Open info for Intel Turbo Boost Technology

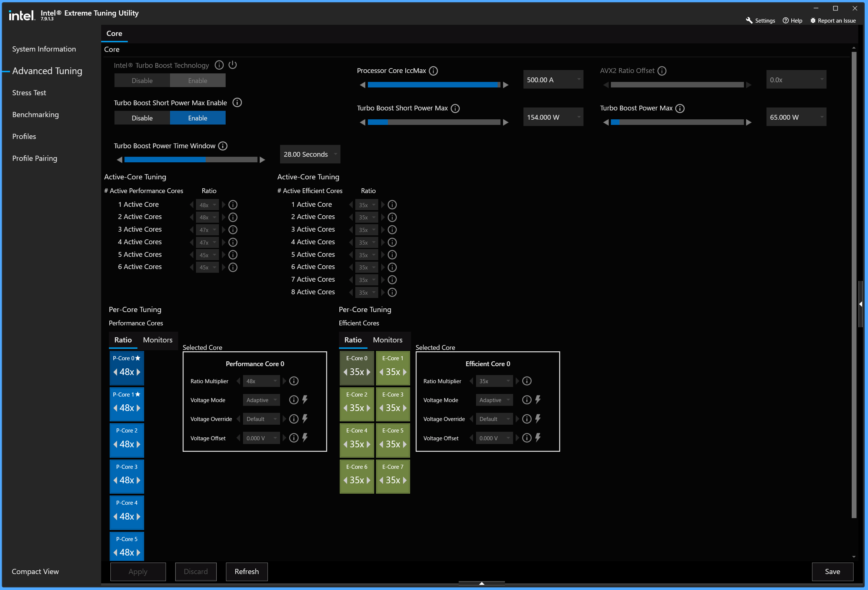click(x=219, y=65)
